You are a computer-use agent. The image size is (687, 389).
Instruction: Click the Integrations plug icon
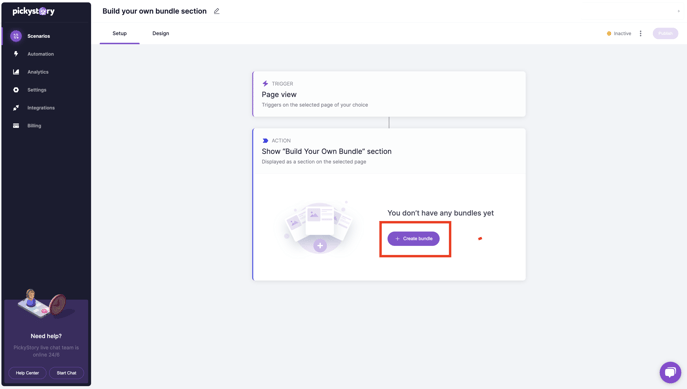[16, 108]
